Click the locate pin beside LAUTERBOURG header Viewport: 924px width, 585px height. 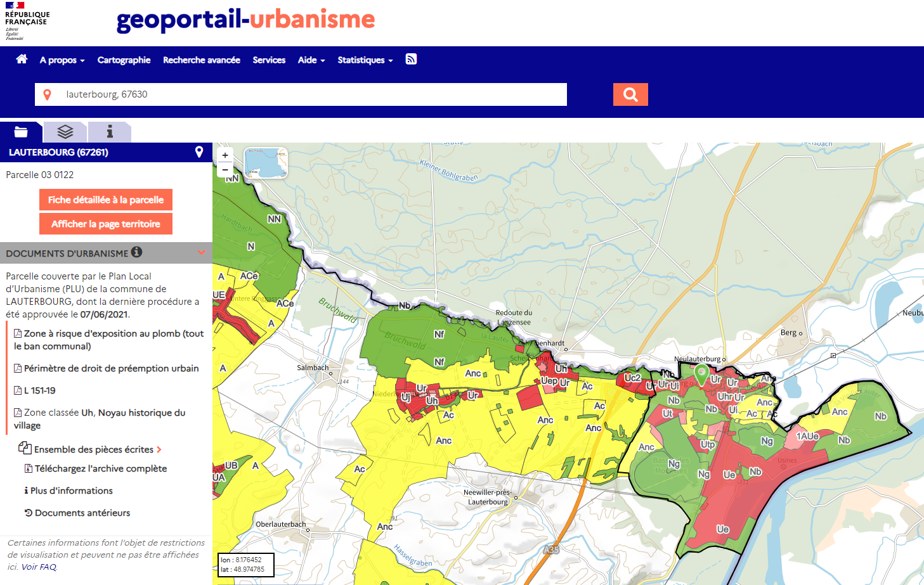[x=199, y=152]
